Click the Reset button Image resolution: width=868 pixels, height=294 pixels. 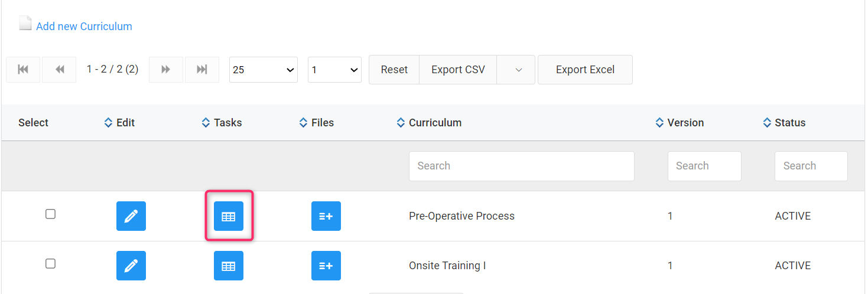(394, 70)
